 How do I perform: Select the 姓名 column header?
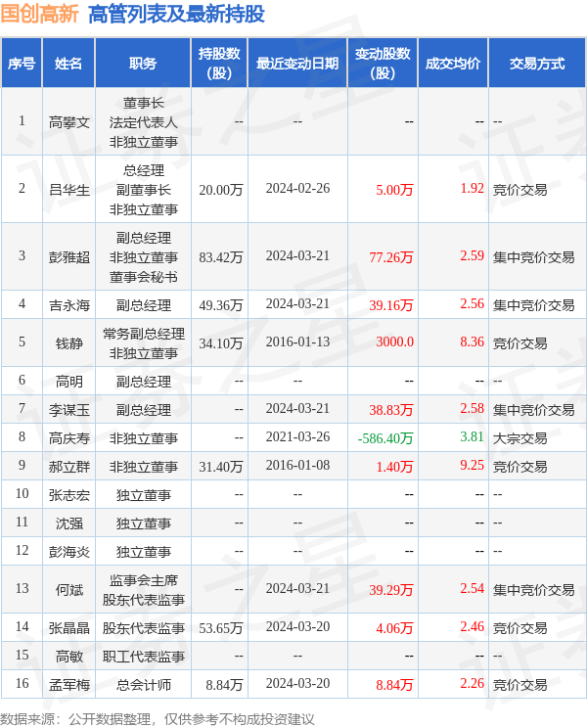click(68, 64)
